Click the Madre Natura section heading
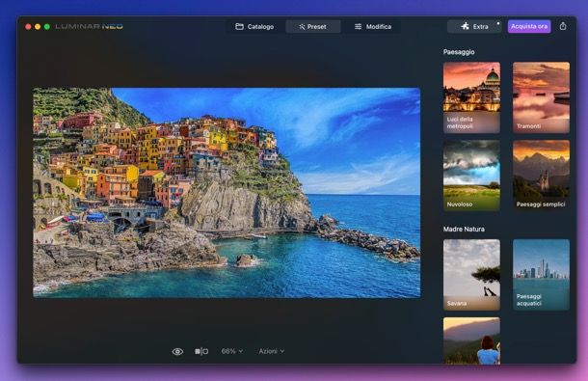 point(464,229)
